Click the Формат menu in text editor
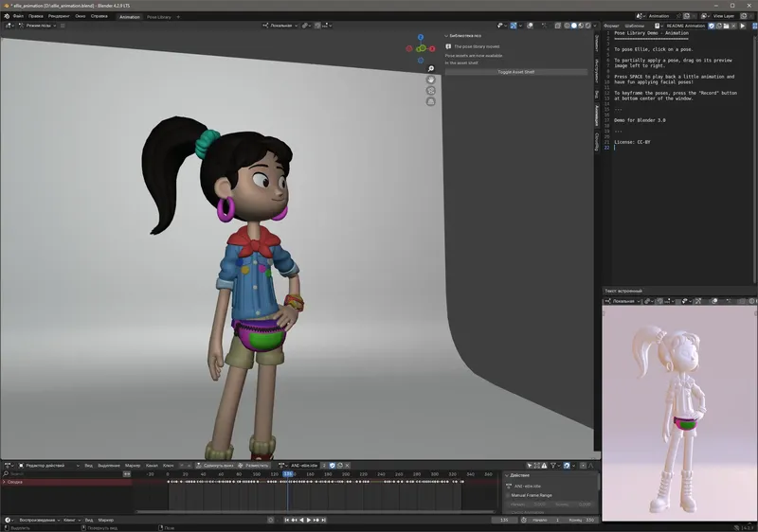Screen dimensions: 758x532 pyautogui.click(x=611, y=26)
